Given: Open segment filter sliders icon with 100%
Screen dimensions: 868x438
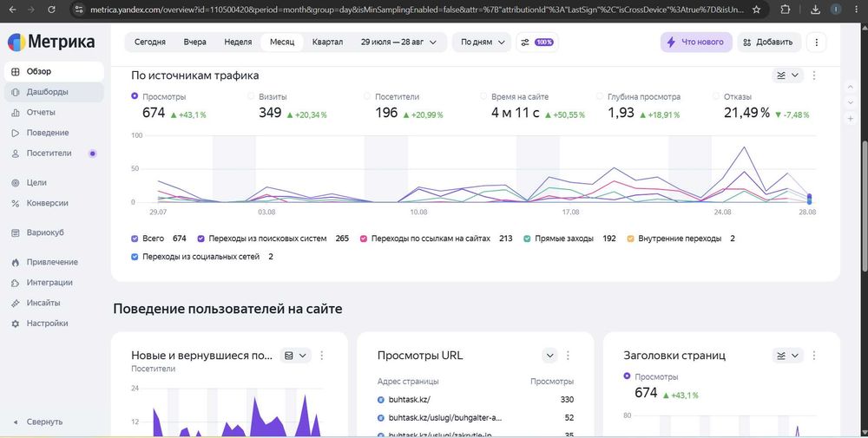Looking at the screenshot, I should (x=537, y=42).
